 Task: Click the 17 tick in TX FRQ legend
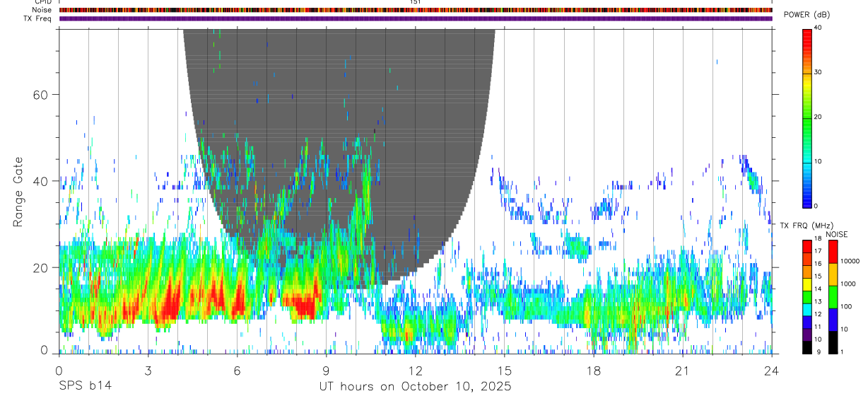(818, 251)
